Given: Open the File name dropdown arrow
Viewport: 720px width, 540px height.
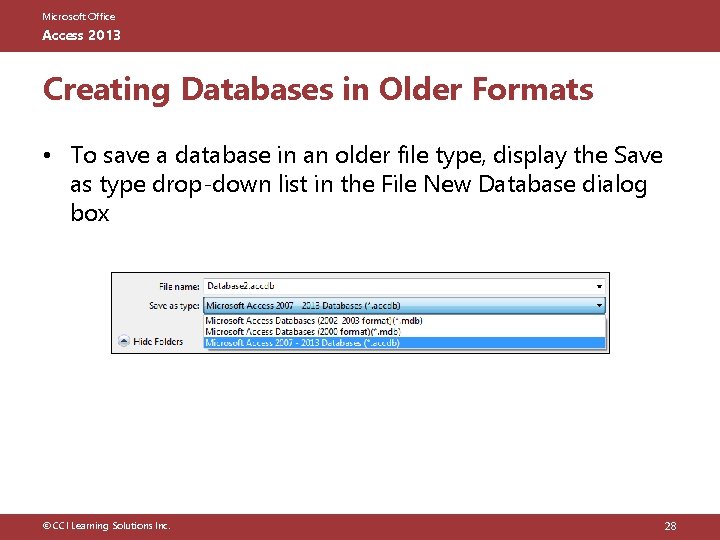Looking at the screenshot, I should [599, 287].
